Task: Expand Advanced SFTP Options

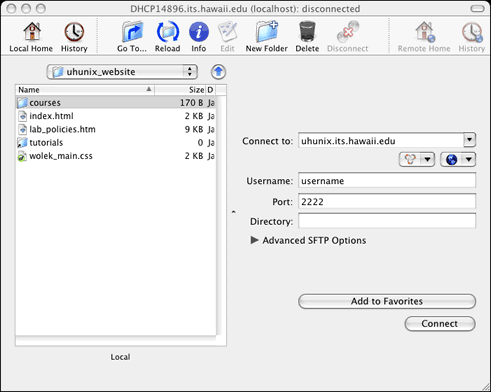Action: tap(254, 240)
